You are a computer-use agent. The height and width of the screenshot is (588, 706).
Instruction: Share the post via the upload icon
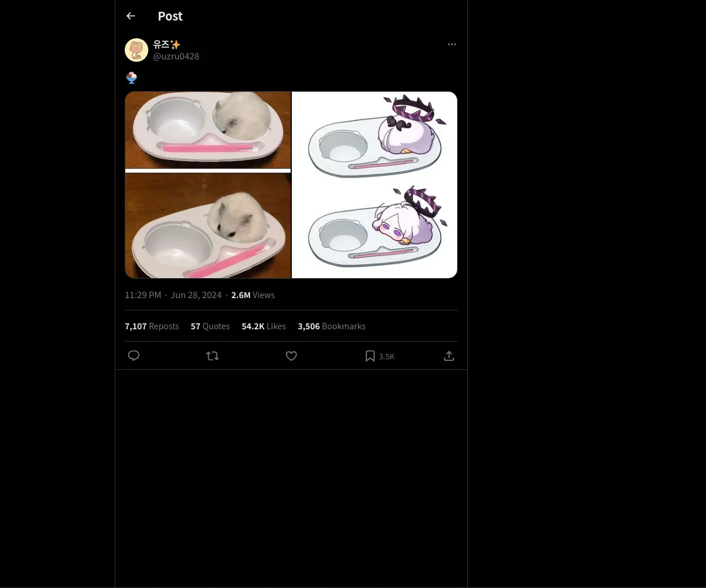tap(449, 356)
